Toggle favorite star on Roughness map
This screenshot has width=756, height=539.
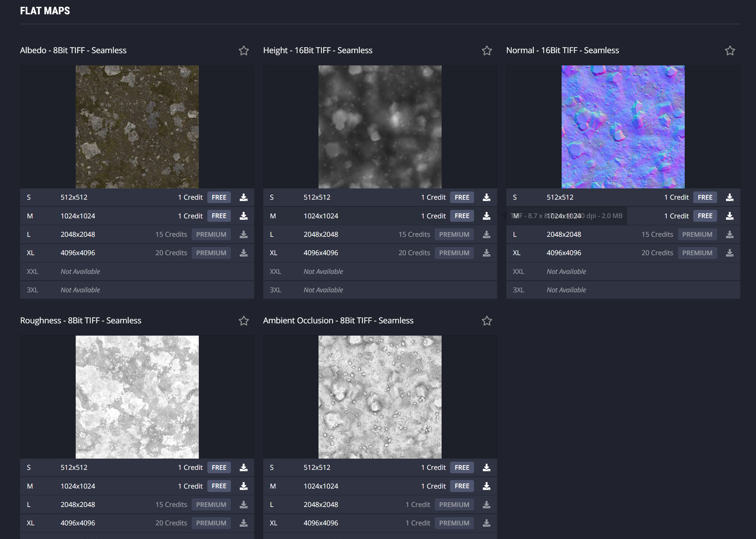pyautogui.click(x=243, y=321)
